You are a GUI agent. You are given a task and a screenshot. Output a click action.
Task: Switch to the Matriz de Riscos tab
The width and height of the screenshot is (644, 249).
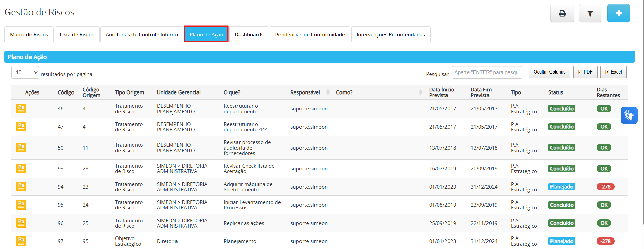(29, 35)
